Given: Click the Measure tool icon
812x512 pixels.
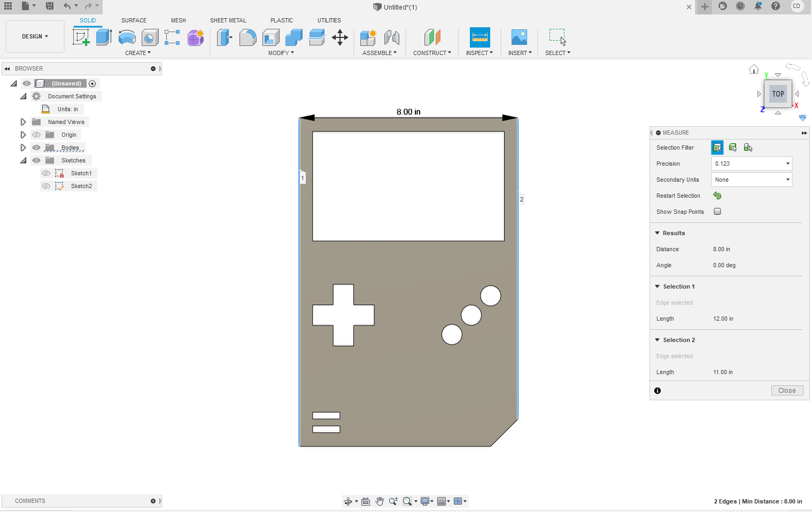Looking at the screenshot, I should pyautogui.click(x=480, y=37).
